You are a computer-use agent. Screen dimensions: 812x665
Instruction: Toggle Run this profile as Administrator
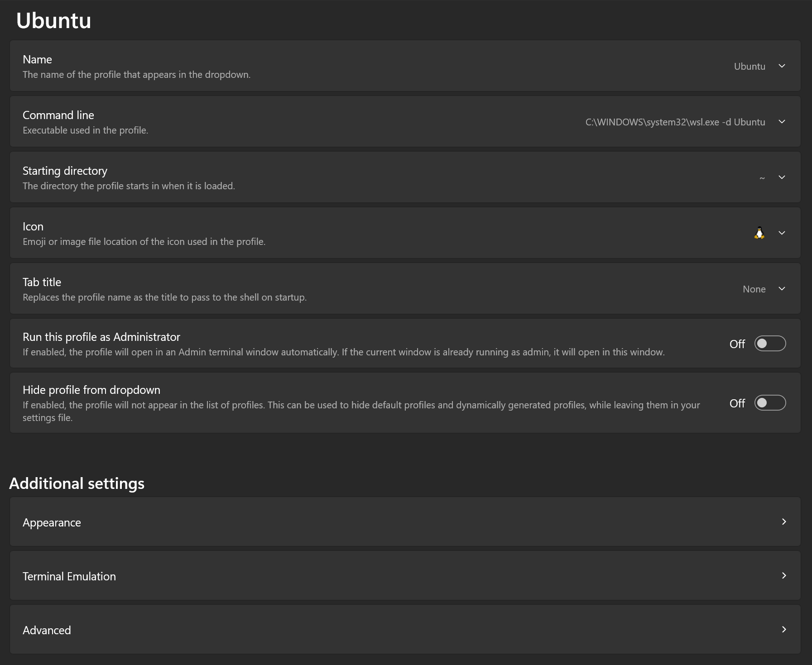point(770,344)
